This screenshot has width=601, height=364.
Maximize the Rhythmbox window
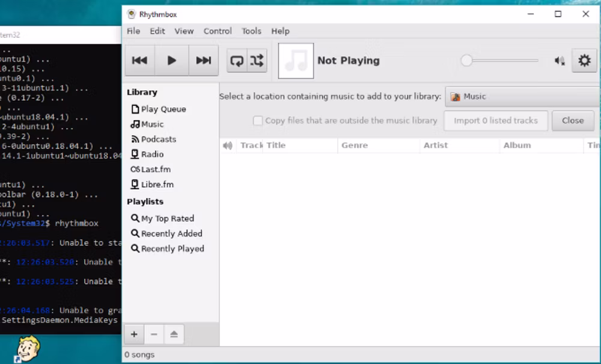pos(558,14)
